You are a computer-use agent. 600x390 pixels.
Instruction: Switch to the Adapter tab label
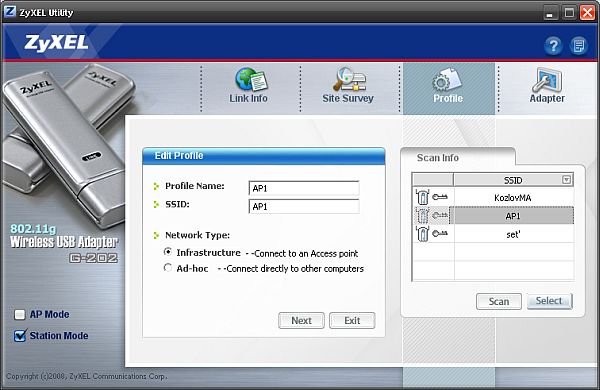coord(547,98)
